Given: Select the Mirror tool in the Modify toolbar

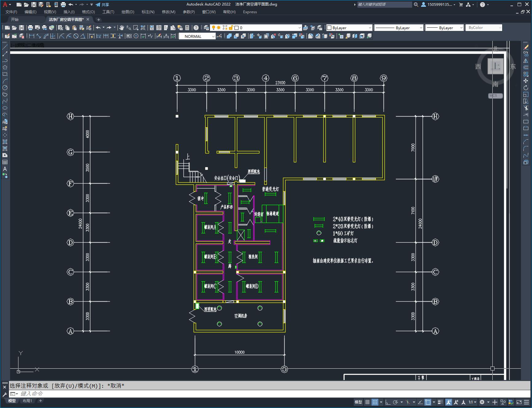Looking at the screenshot, I should [x=526, y=61].
